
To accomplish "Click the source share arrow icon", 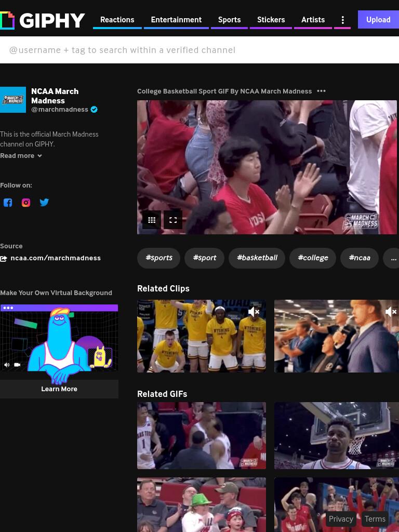I will click(x=4, y=259).
